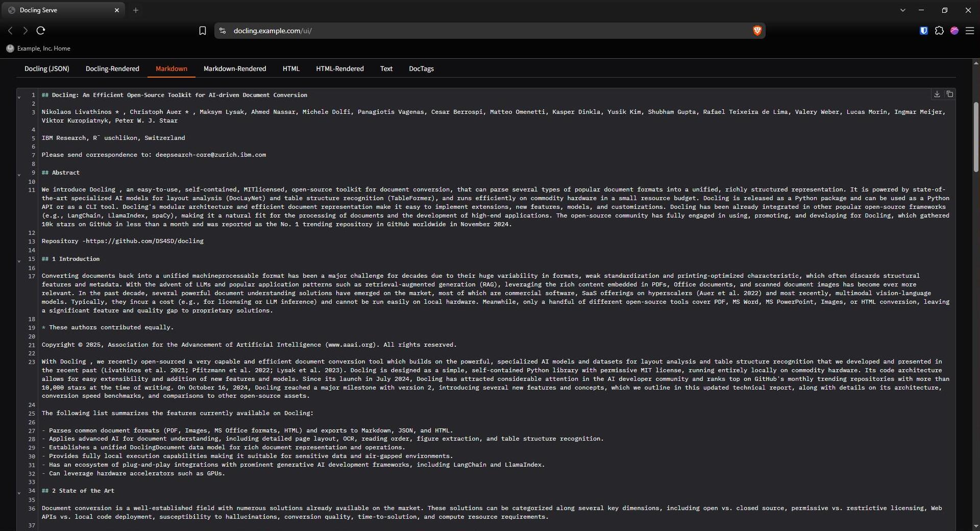This screenshot has height=531, width=980.
Task: Open the Markdown-Rendered tab
Action: (x=235, y=68)
